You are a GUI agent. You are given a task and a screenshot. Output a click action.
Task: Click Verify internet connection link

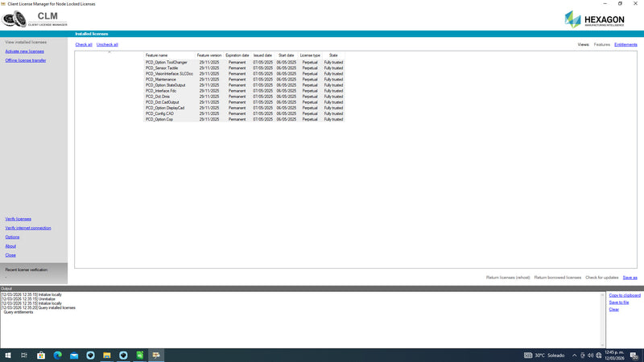click(x=28, y=228)
